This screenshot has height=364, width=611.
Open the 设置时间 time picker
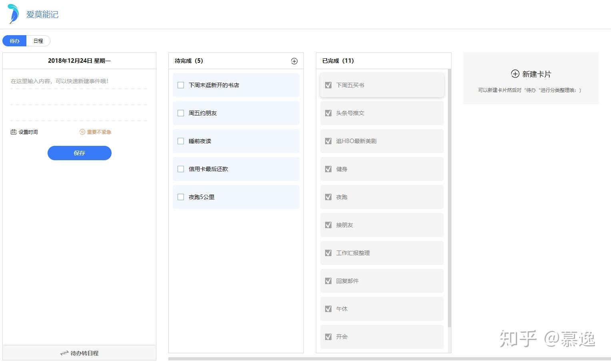pyautogui.click(x=28, y=132)
